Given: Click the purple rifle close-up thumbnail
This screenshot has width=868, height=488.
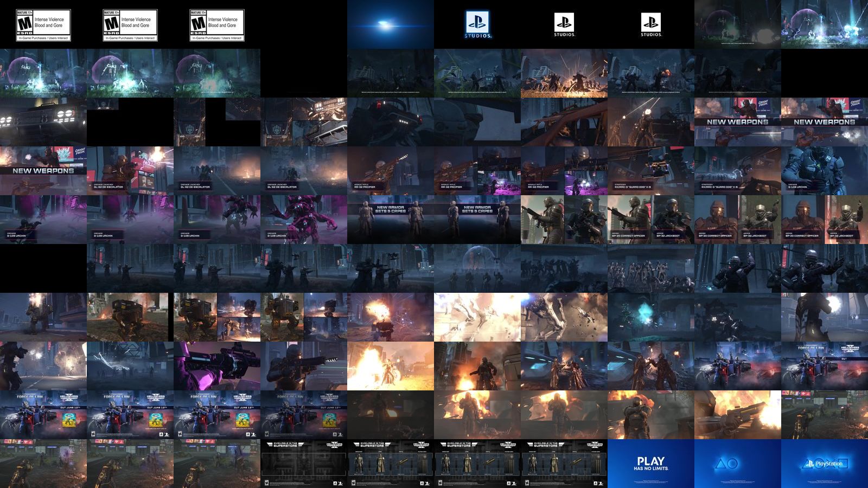Looking at the screenshot, I should (x=217, y=366).
